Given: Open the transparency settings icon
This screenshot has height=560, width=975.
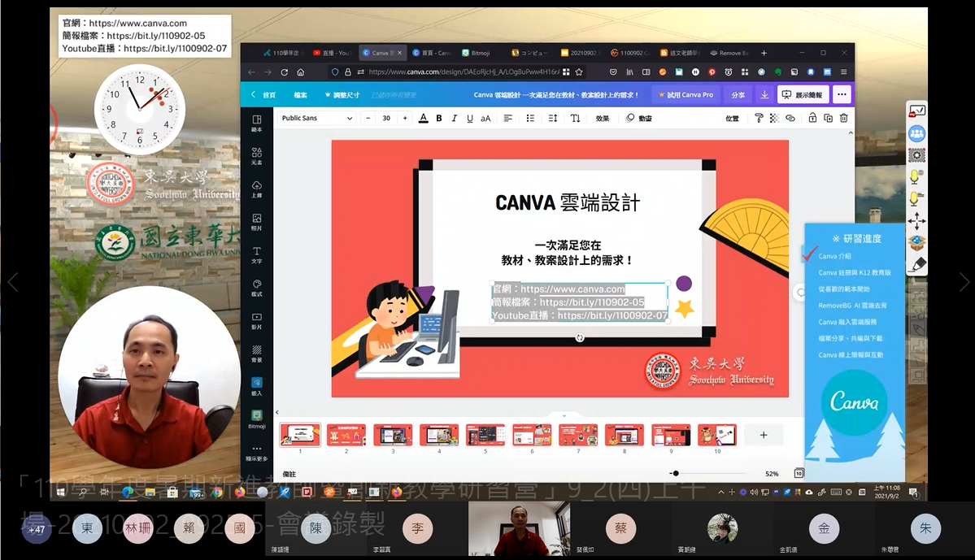Looking at the screenshot, I should tap(773, 118).
